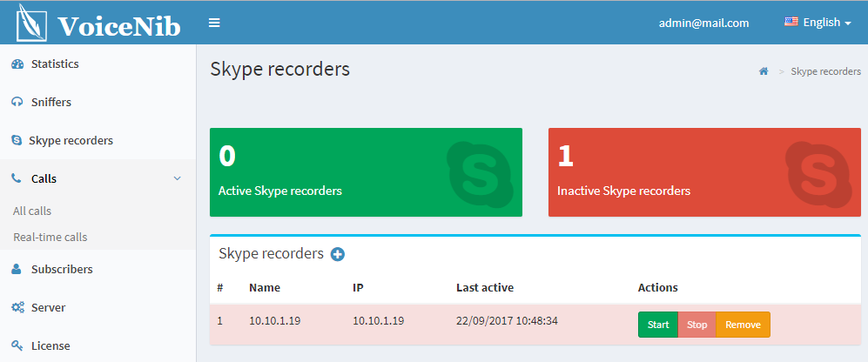Click the US flag language icon
Screen dimensions: 868x362
pos(791,22)
